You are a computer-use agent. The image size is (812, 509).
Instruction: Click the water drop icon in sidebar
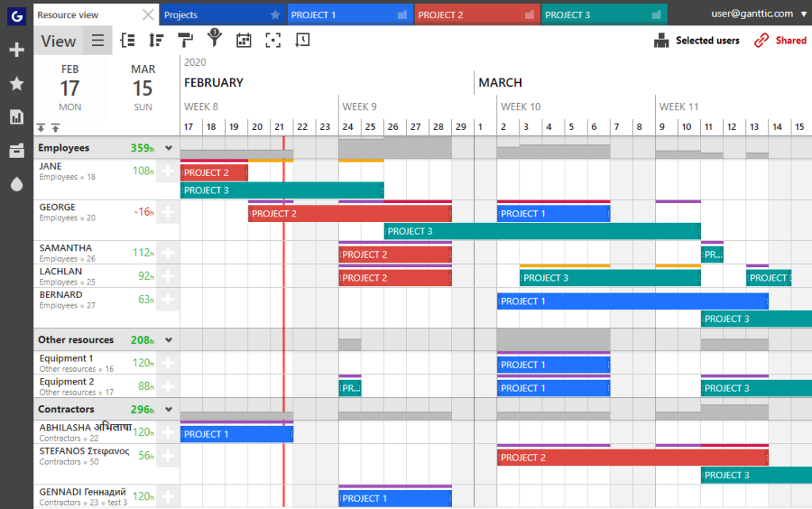point(16,184)
